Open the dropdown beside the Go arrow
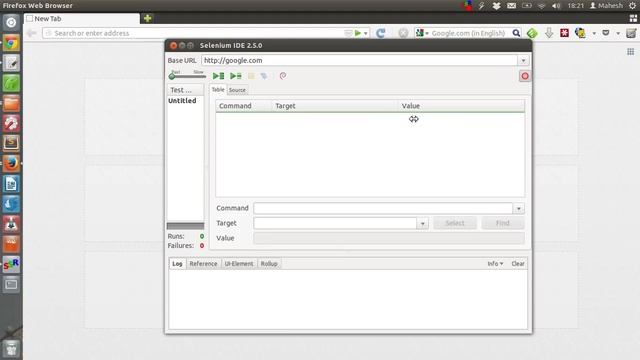640x360 pixels. [366, 33]
